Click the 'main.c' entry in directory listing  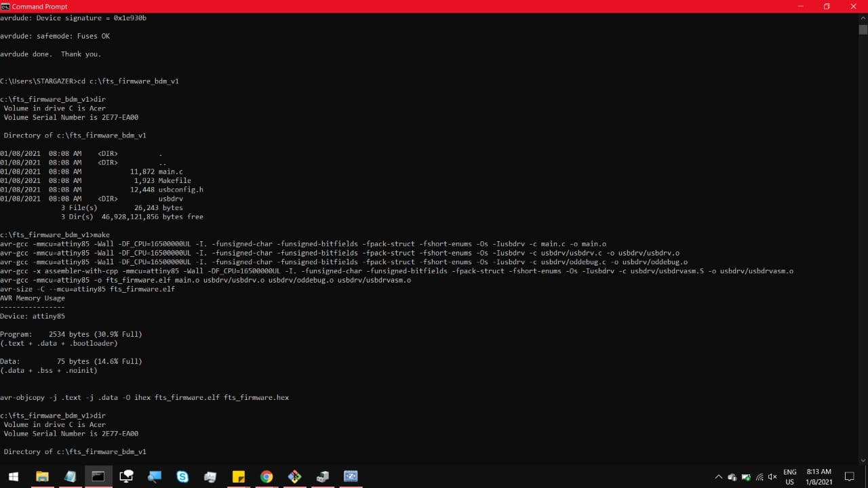170,171
